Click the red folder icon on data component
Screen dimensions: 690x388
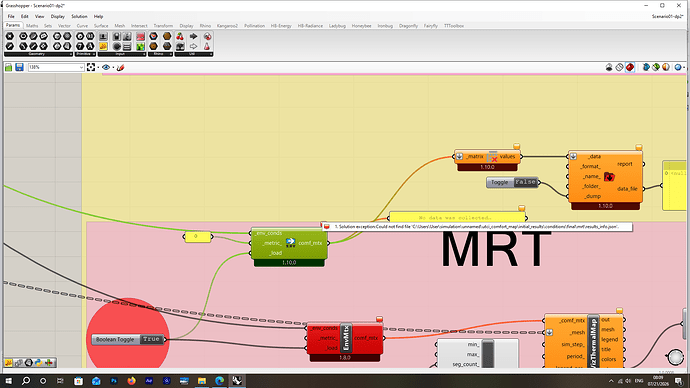point(609,177)
